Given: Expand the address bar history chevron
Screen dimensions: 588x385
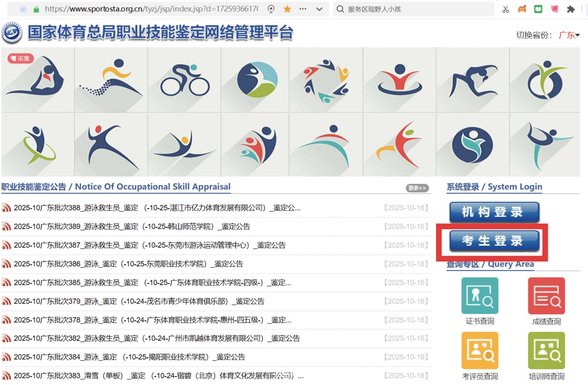Looking at the screenshot, I should coord(320,9).
